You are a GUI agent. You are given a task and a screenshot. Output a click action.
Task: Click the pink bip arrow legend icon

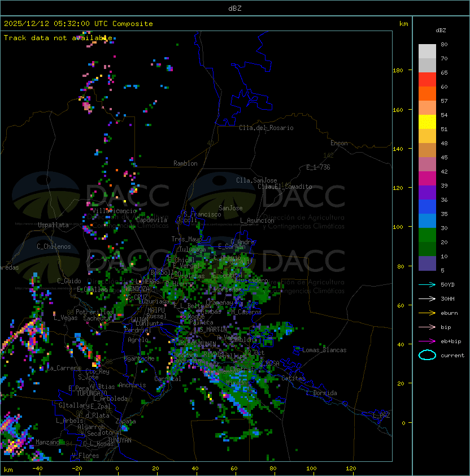[x=427, y=327]
